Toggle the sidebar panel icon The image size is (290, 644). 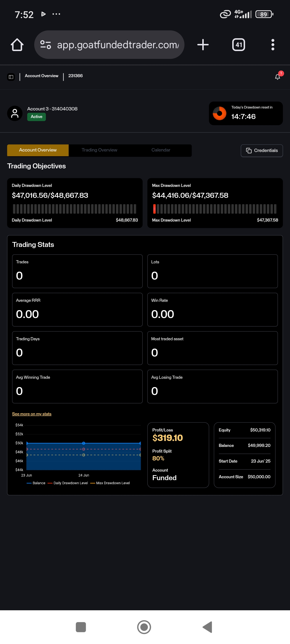(x=11, y=77)
